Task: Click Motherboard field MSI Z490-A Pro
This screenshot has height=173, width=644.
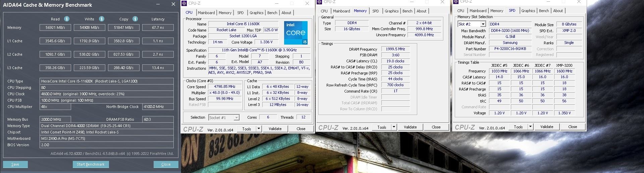Action: [x=107, y=138]
